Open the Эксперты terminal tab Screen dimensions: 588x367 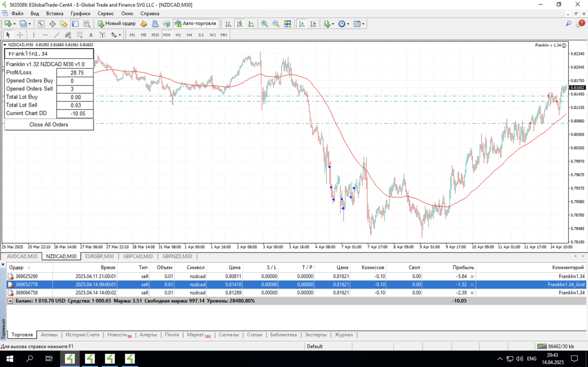315,335
